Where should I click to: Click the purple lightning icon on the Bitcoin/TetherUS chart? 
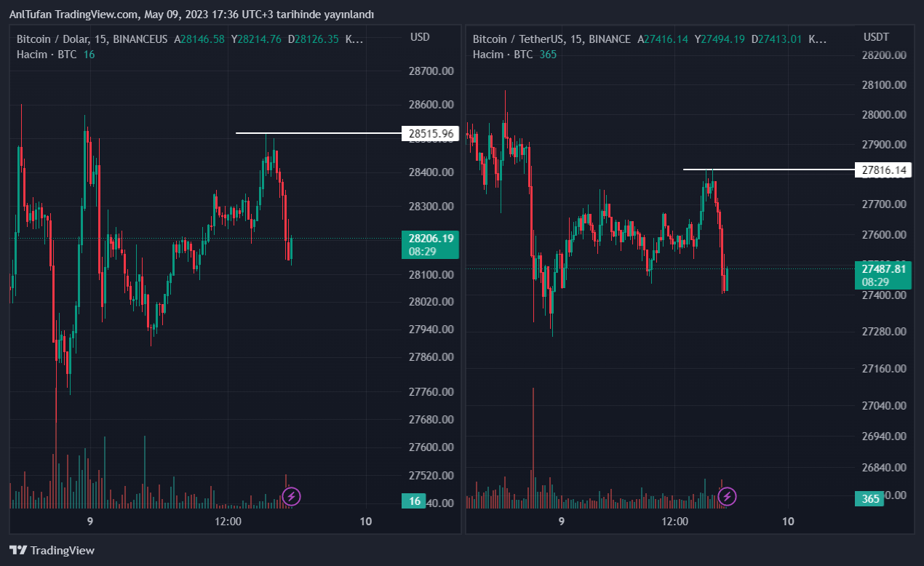(x=727, y=497)
